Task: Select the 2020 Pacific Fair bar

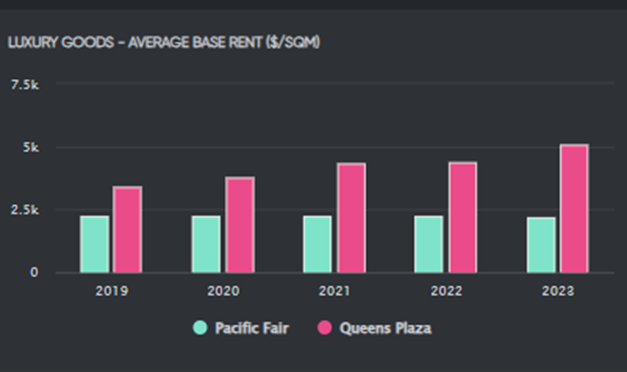Action: point(206,244)
